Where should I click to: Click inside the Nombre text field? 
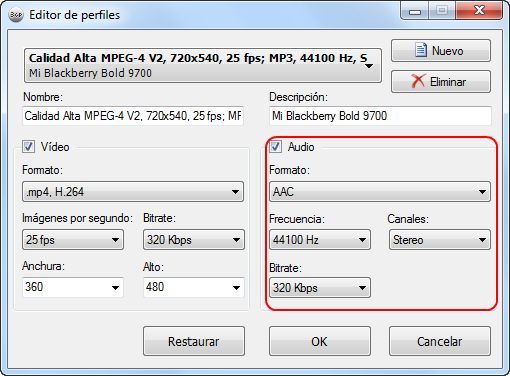tap(133, 116)
